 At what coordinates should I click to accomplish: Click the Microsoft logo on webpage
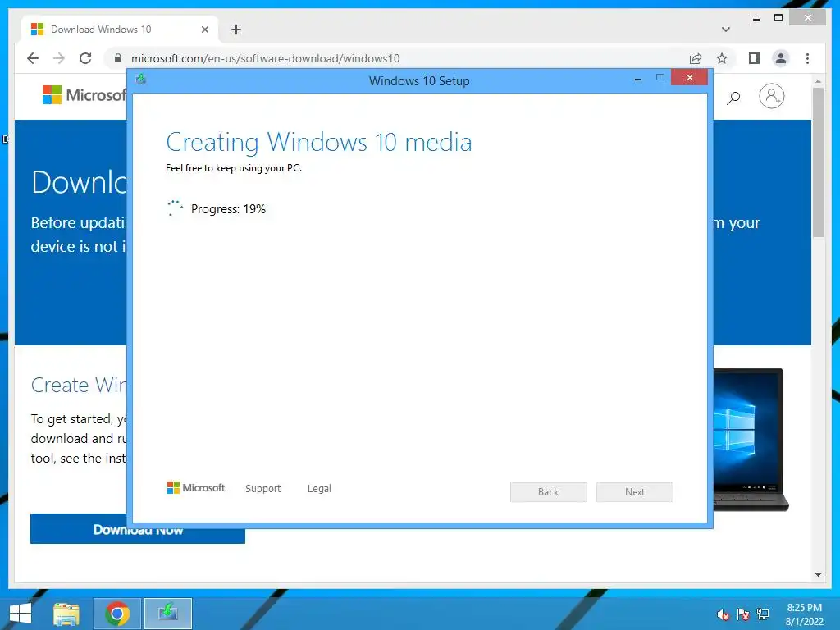[84, 95]
